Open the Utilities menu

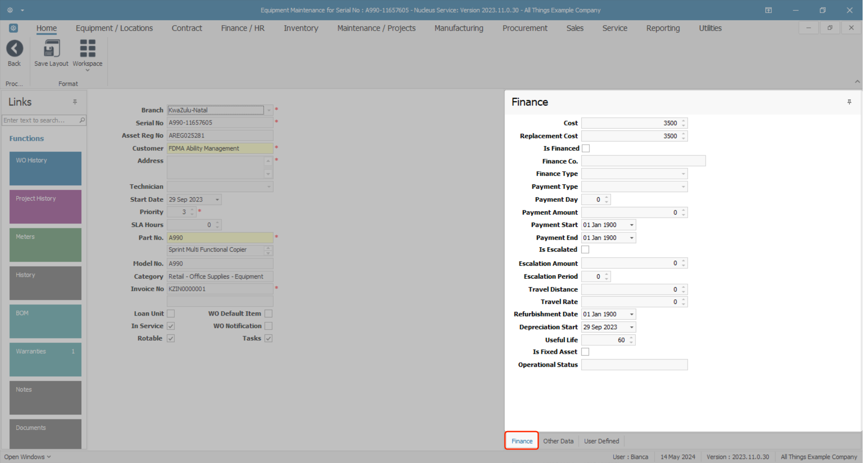[x=710, y=28]
